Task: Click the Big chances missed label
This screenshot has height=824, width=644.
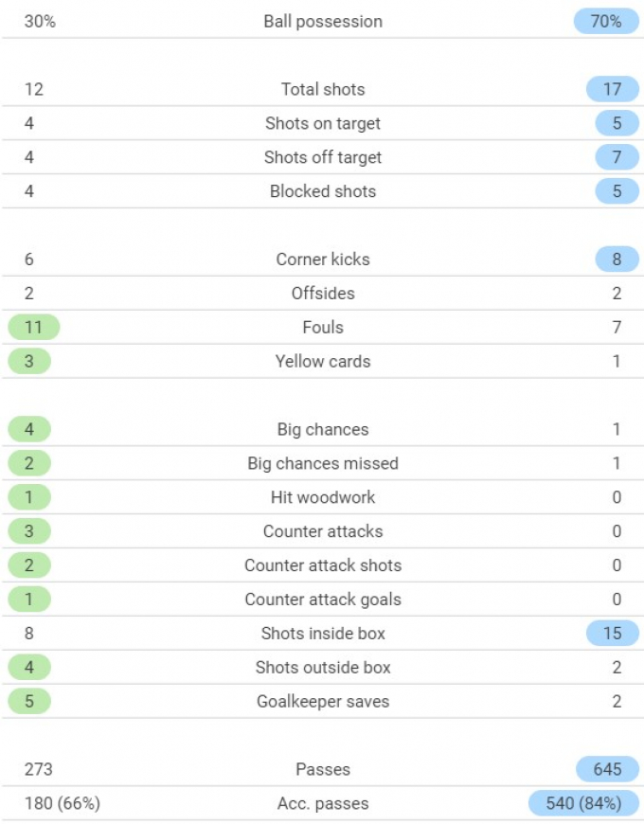Action: point(323,463)
